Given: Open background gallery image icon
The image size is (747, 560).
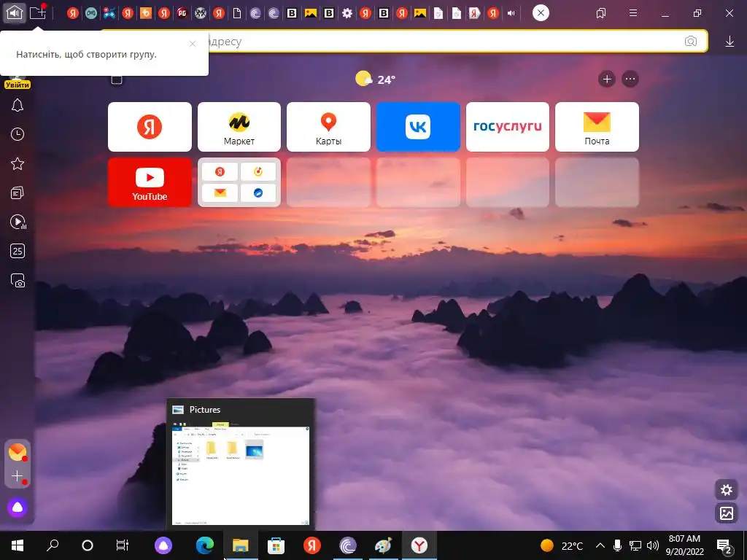Looking at the screenshot, I should coord(726,513).
